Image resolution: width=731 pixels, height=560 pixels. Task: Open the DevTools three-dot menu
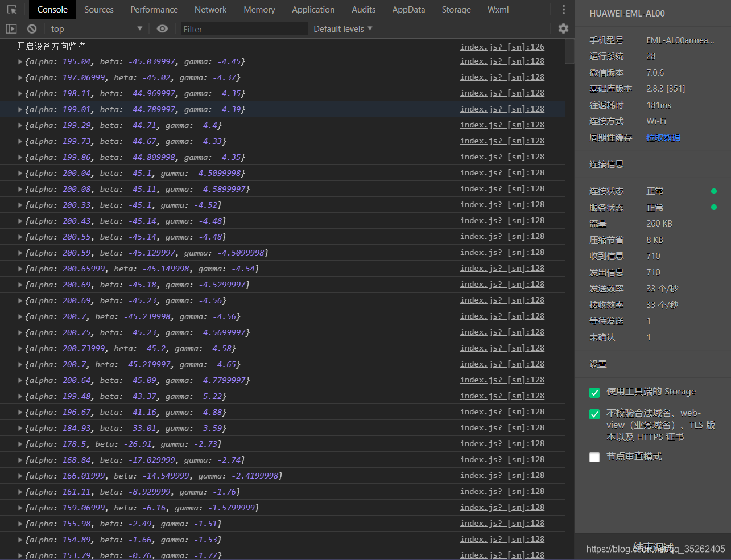[564, 10]
